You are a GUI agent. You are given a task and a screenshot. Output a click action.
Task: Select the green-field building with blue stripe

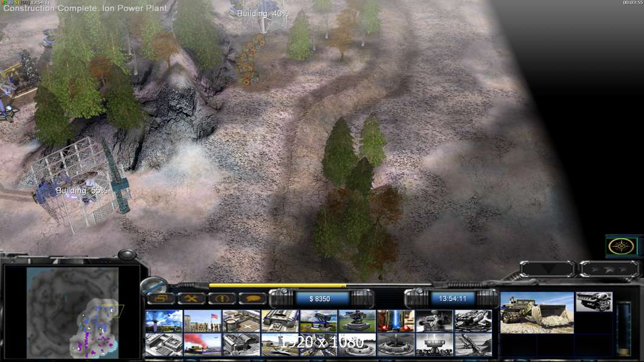(x=318, y=320)
